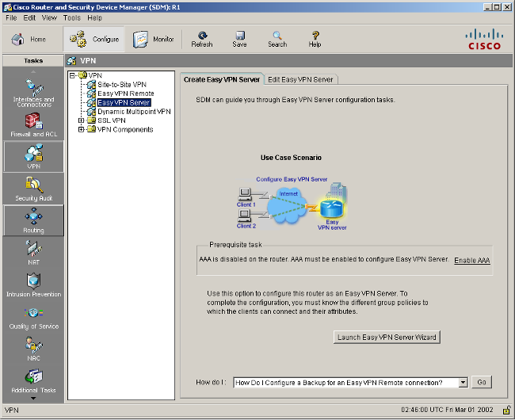Image resolution: width=515 pixels, height=420 pixels.
Task: Select Dynamic Multipoint VPN in tree
Action: (134, 112)
